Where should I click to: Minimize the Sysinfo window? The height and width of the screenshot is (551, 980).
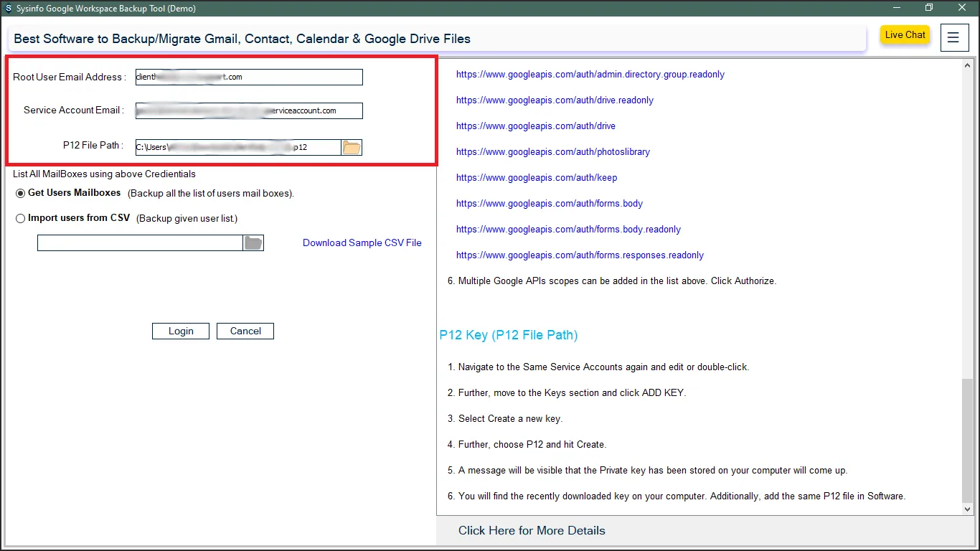896,8
